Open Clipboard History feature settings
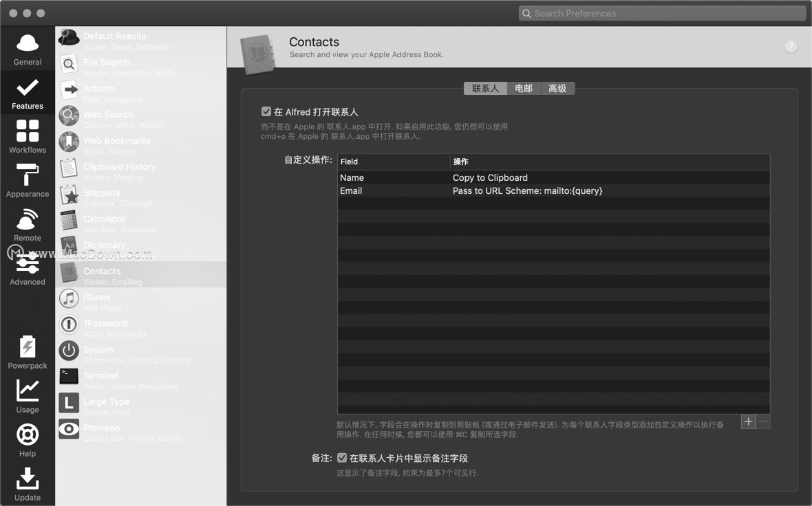 [x=141, y=170]
